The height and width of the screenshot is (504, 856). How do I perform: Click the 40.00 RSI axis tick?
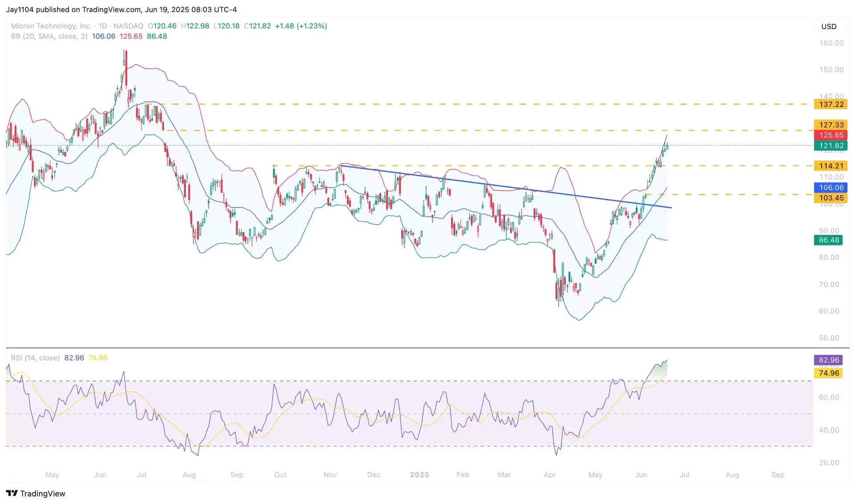pos(829,430)
